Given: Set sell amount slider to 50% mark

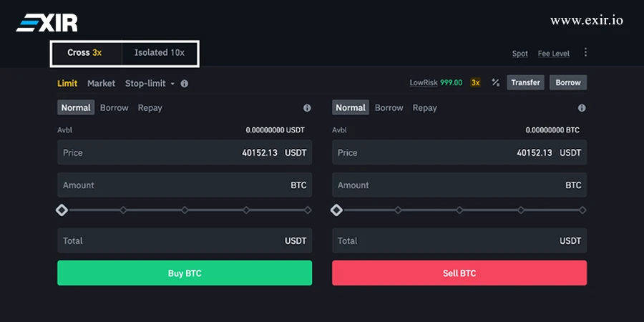Looking at the screenshot, I should pyautogui.click(x=459, y=210).
